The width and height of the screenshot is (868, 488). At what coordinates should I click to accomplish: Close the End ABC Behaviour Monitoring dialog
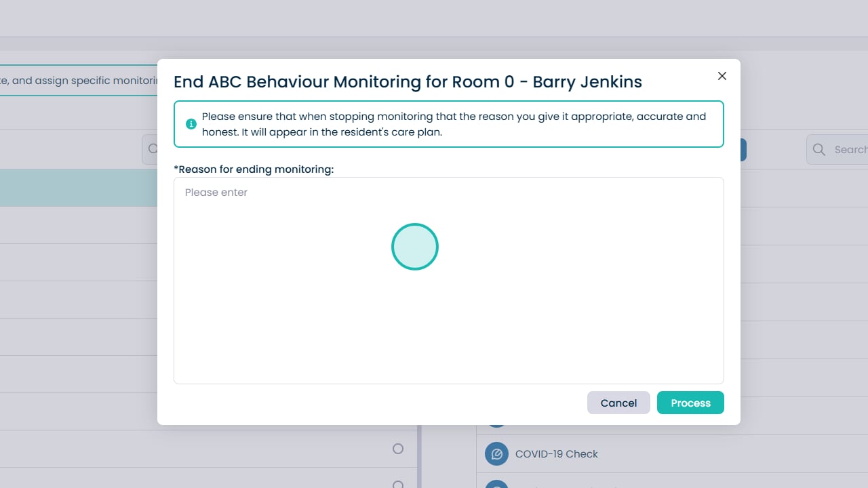click(722, 76)
